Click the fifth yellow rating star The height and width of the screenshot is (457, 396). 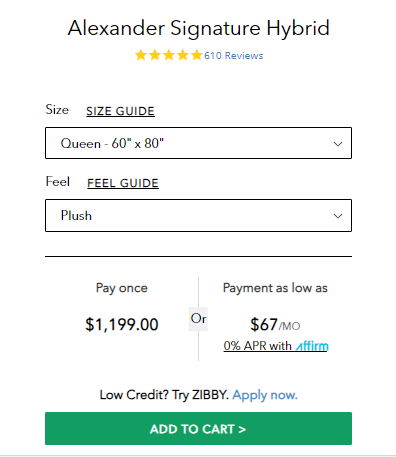197,55
